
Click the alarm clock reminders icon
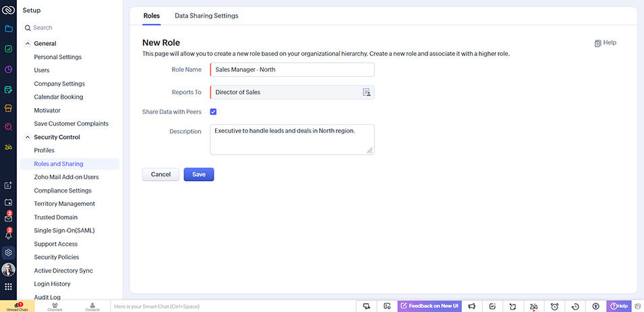(x=554, y=306)
